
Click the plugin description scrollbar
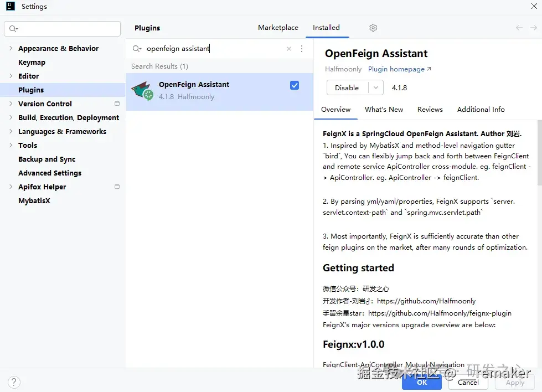(x=540, y=152)
